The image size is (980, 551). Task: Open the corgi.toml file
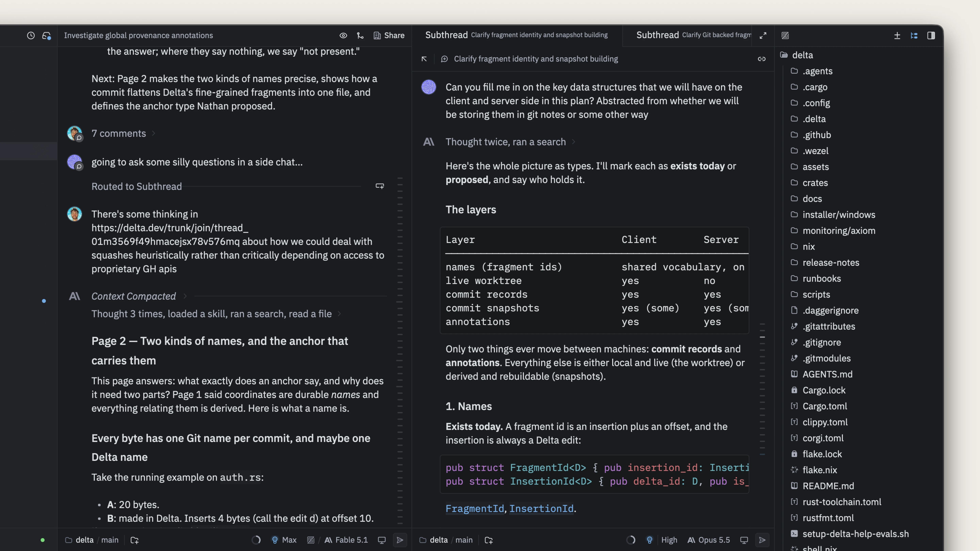pyautogui.click(x=817, y=438)
